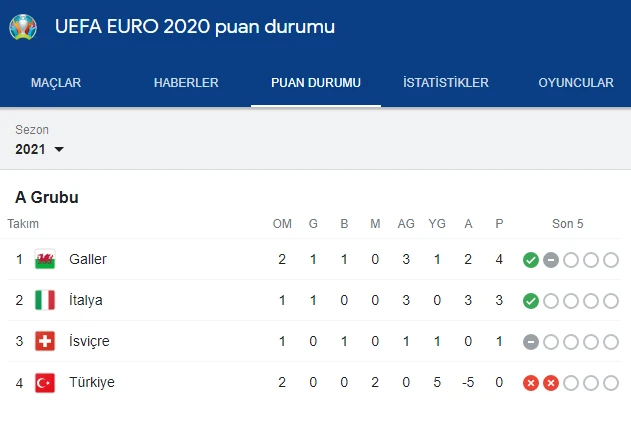
Task: Click Türkiye's first red loss icon
Action: [531, 383]
